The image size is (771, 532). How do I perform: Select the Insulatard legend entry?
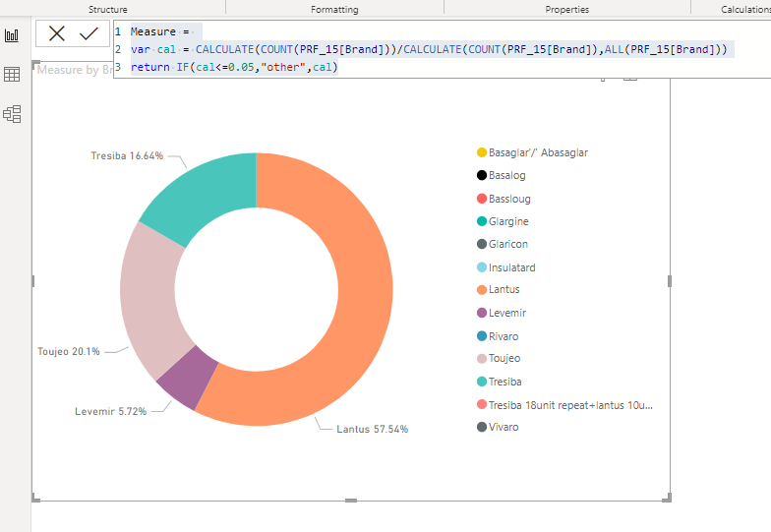pyautogui.click(x=506, y=267)
